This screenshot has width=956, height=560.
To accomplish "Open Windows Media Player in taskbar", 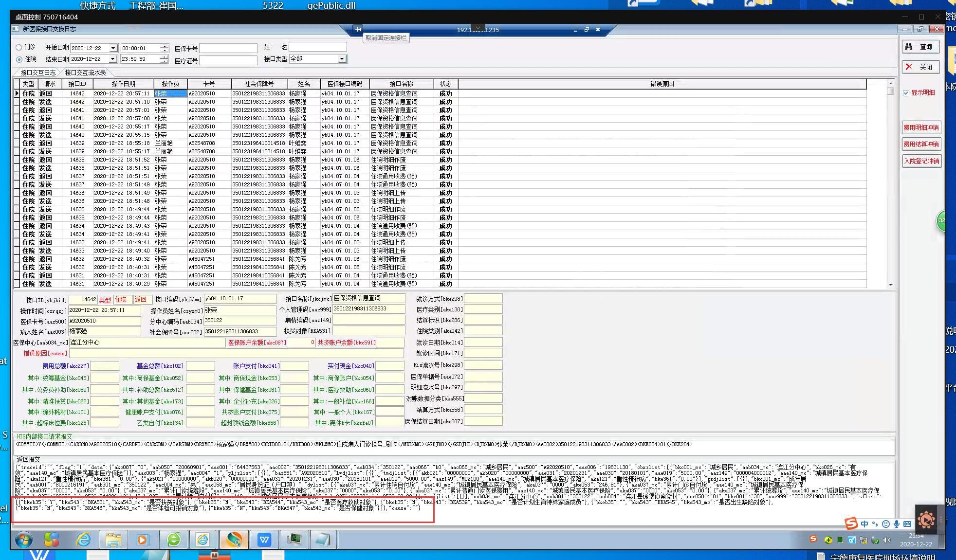I will (x=142, y=540).
